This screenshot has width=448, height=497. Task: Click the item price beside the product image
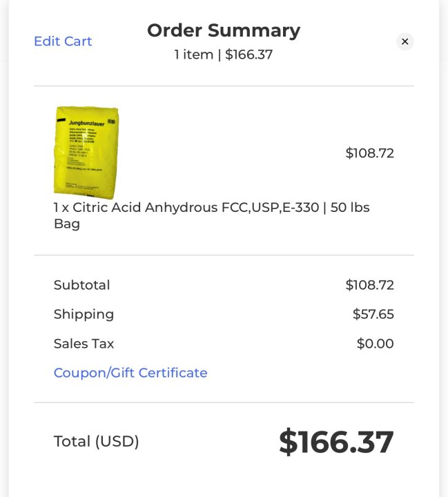coord(369,153)
